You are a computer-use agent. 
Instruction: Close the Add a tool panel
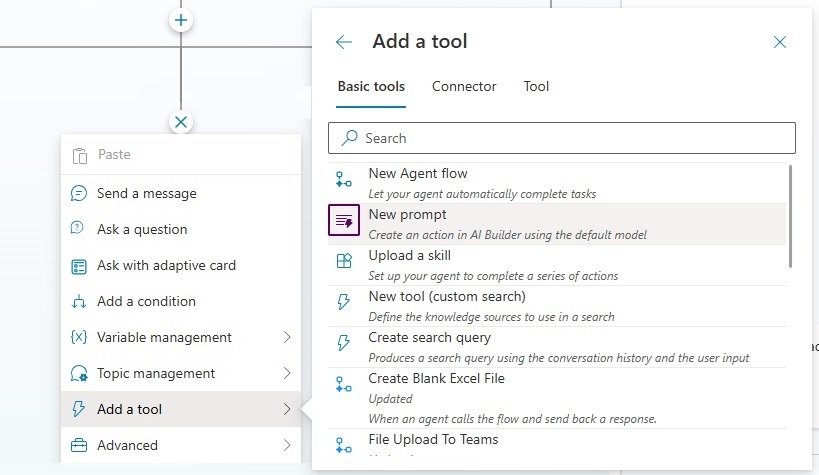tap(779, 42)
